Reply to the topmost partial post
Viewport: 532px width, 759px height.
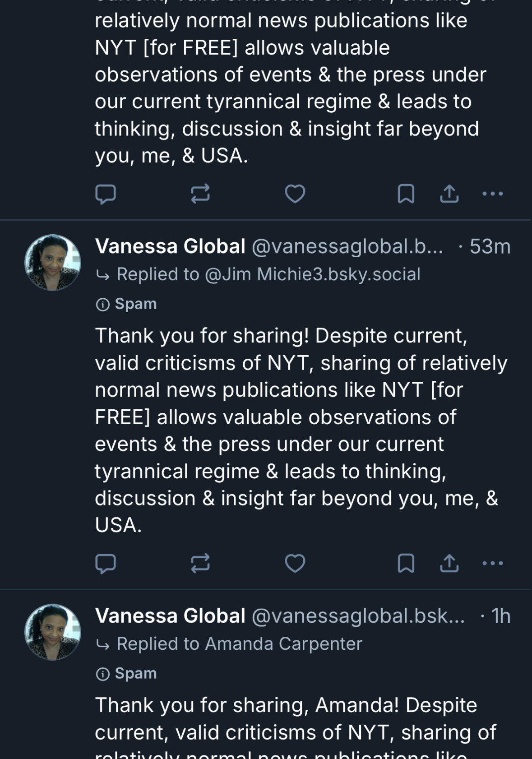pos(106,194)
